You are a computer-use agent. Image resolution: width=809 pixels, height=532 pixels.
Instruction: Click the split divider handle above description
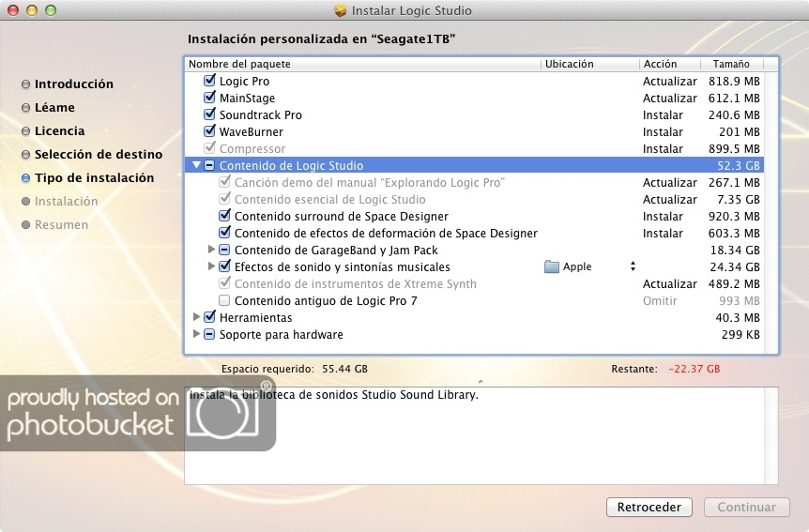click(481, 382)
